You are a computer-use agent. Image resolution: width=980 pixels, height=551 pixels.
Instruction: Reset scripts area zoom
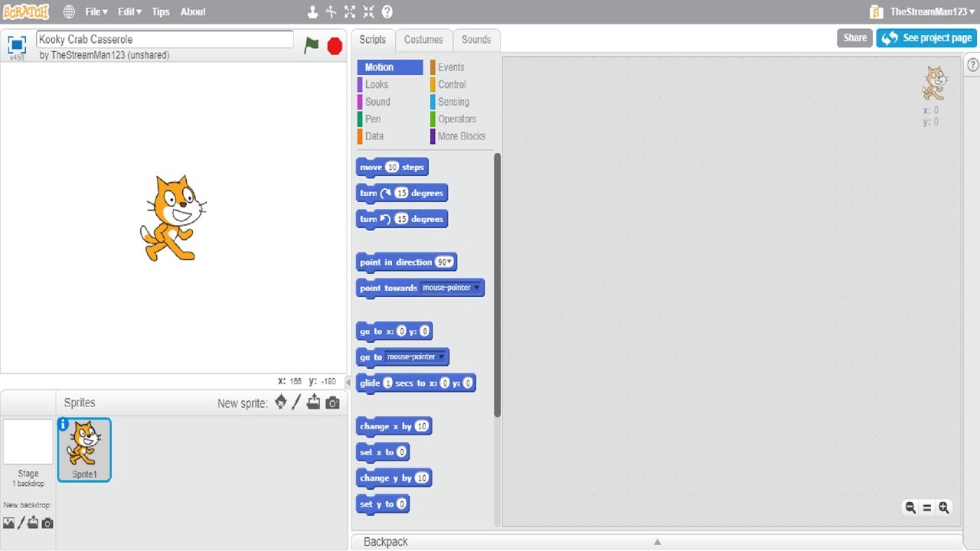click(x=927, y=507)
